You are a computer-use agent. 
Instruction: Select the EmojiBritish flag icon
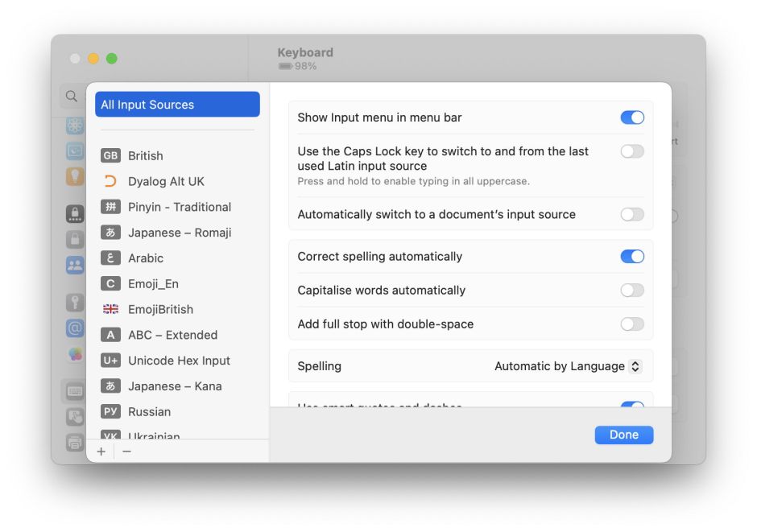(x=110, y=309)
